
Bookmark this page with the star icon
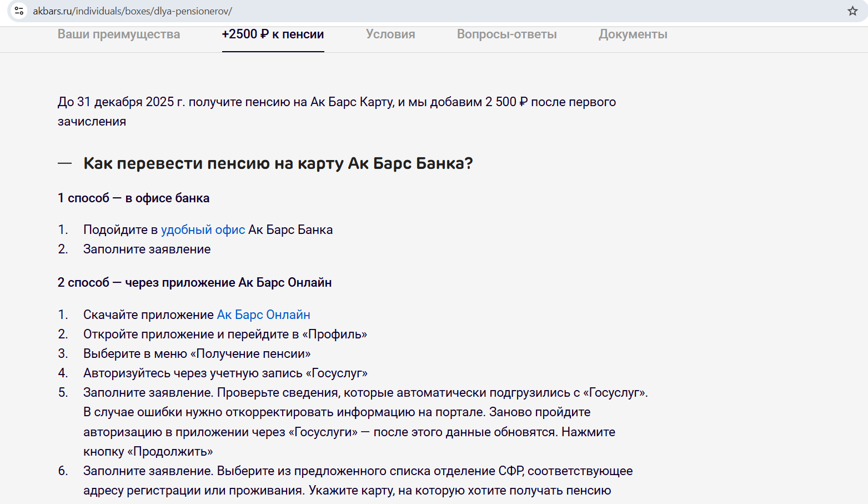coord(852,11)
